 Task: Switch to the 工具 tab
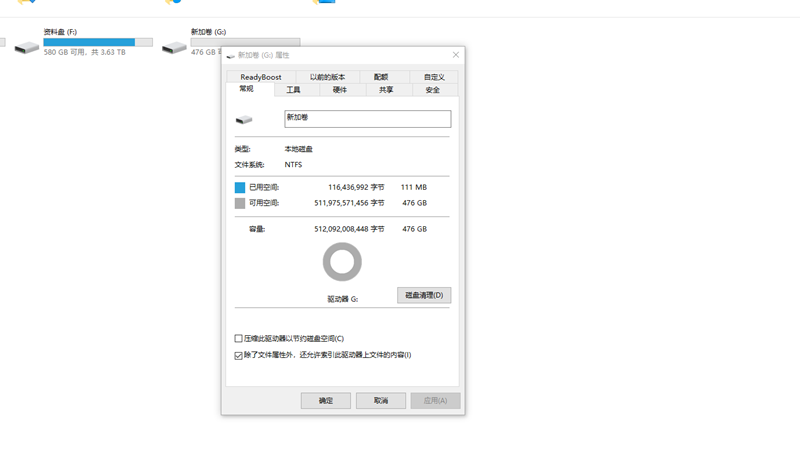tap(293, 90)
